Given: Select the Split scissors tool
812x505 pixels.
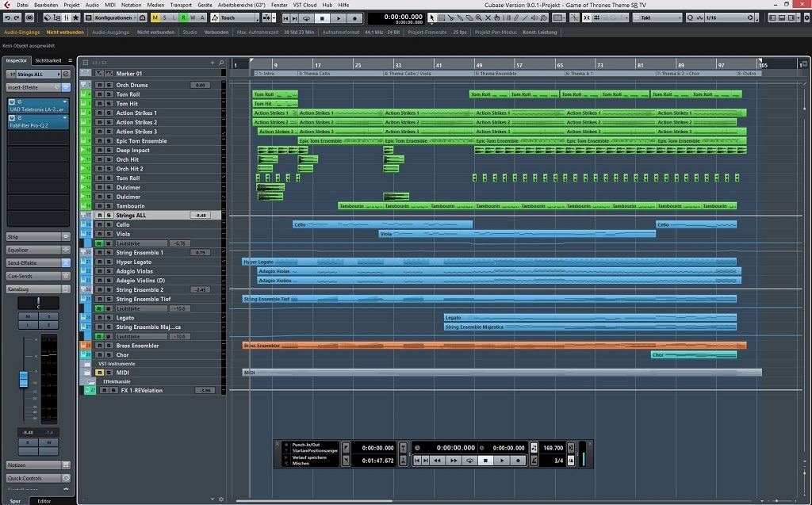Looking at the screenshot, I should coord(450,17).
